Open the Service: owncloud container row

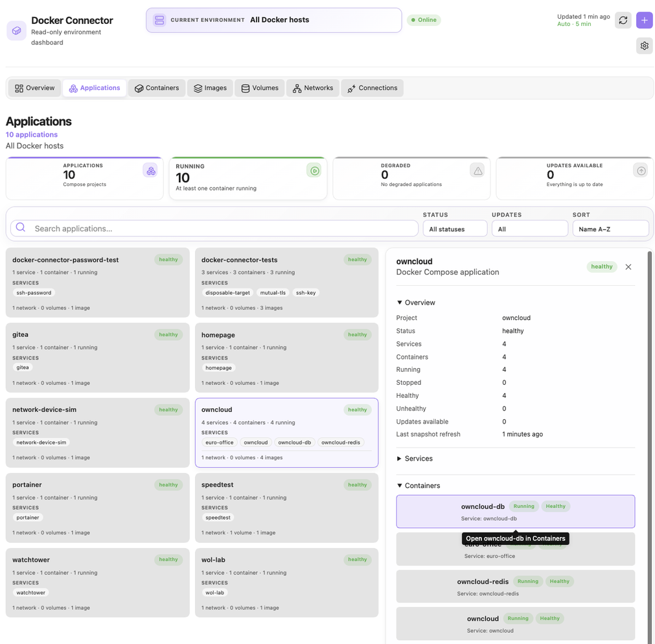[516, 623]
